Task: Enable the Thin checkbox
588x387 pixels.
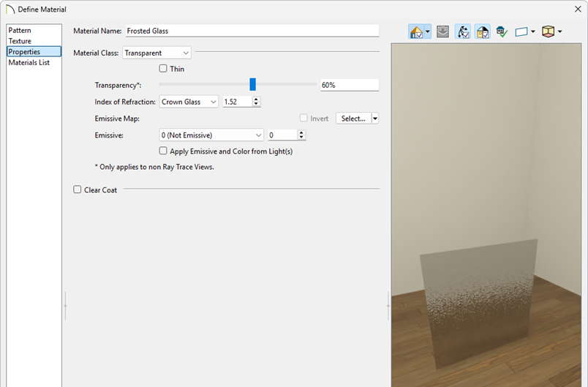Action: (163, 69)
